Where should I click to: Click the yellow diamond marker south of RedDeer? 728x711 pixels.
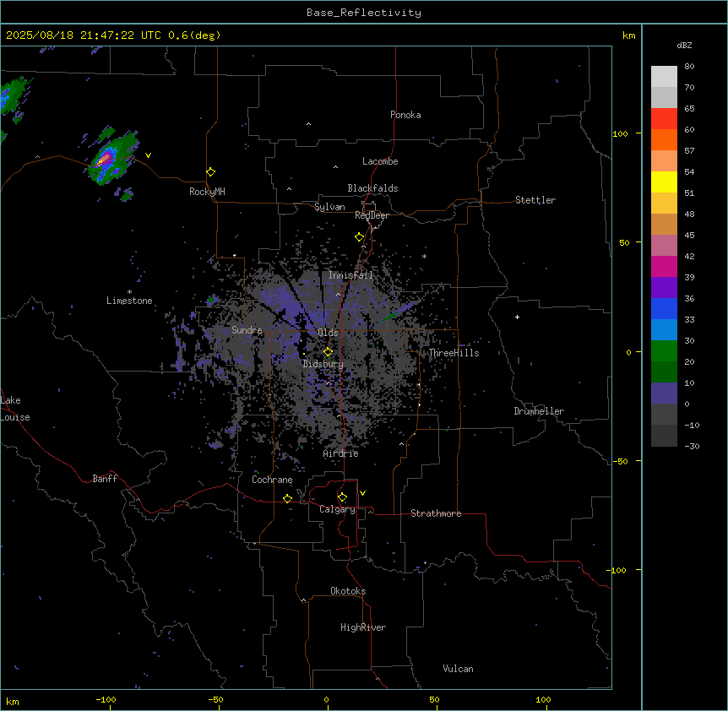click(x=359, y=236)
